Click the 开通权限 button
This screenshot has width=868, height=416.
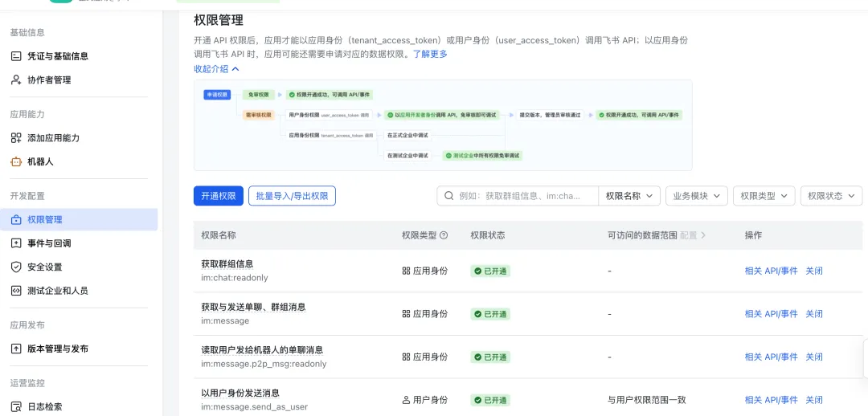pyautogui.click(x=218, y=196)
